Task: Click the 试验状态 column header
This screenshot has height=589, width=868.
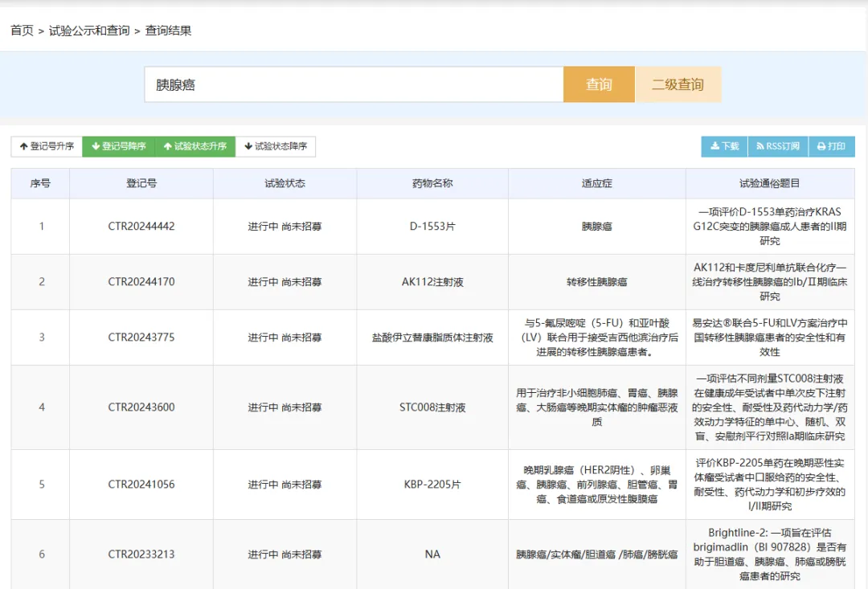Action: point(285,183)
